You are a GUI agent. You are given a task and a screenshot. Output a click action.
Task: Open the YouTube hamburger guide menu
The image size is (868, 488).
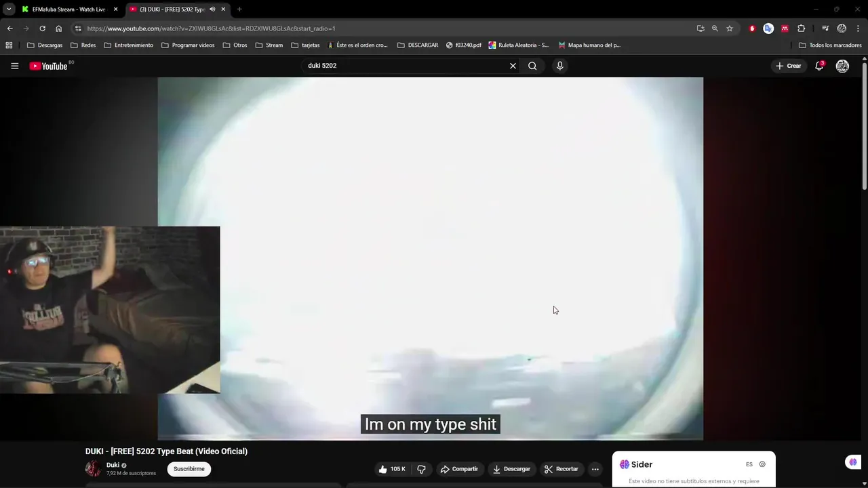14,66
